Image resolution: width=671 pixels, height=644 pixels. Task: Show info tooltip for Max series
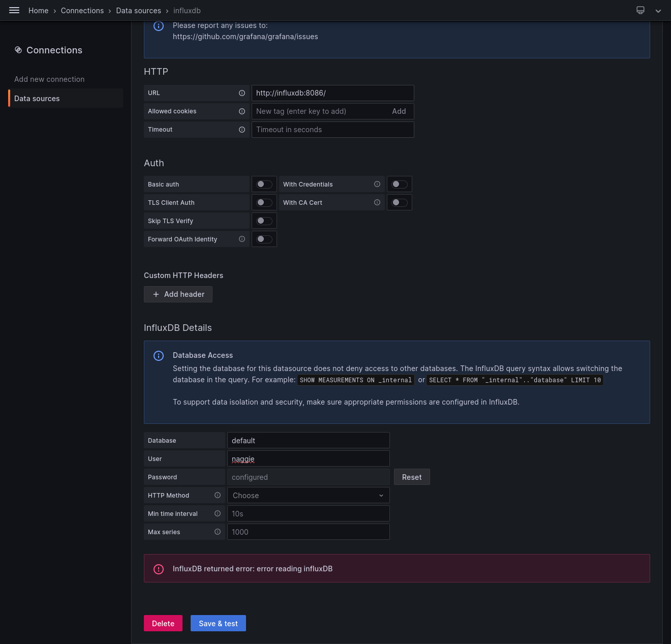click(218, 532)
